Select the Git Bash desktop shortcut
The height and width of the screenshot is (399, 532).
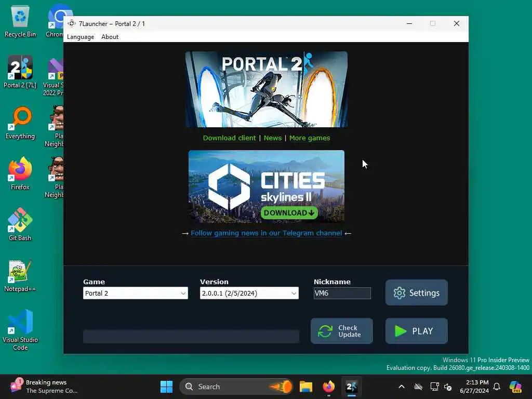20,224
